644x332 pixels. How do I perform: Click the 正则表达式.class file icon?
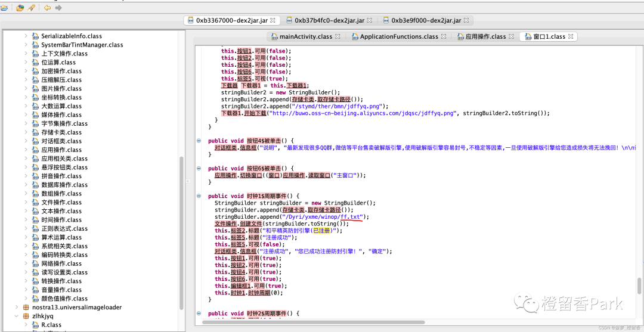(36, 228)
